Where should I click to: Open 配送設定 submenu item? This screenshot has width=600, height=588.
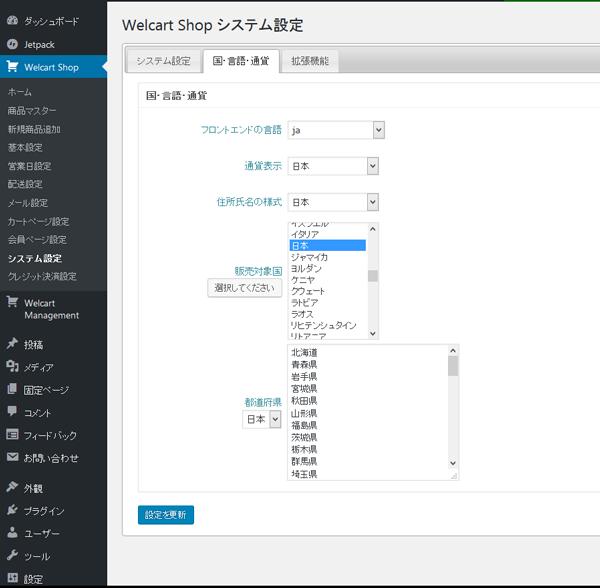point(25,184)
